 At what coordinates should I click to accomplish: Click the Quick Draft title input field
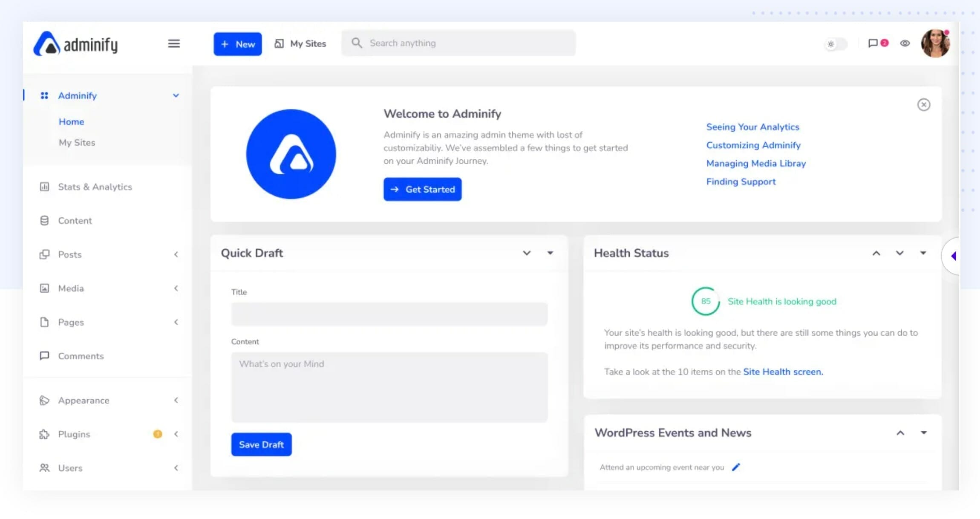point(389,313)
